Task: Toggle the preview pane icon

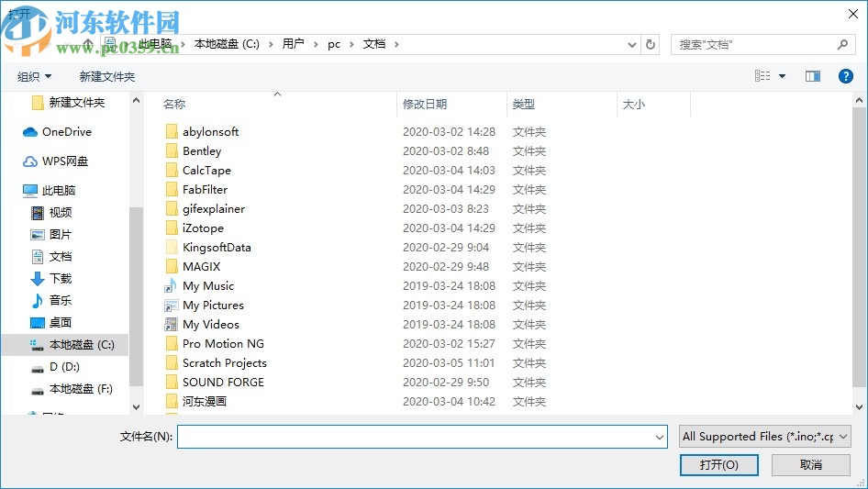Action: click(813, 76)
